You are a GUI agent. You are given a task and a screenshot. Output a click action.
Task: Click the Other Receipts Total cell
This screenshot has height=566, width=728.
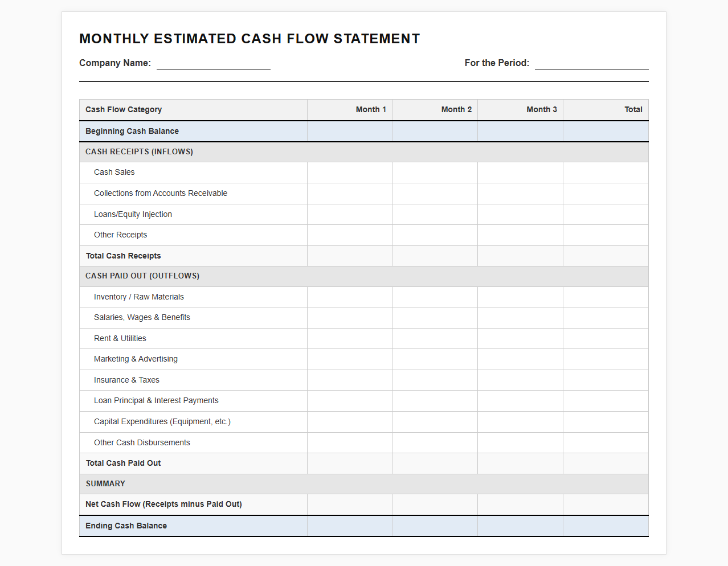(x=606, y=235)
